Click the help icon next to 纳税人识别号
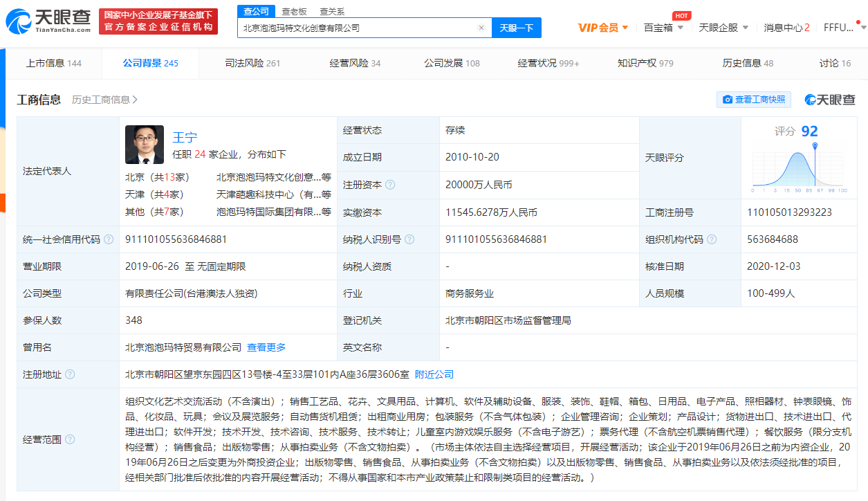The width and height of the screenshot is (868, 501). click(409, 239)
